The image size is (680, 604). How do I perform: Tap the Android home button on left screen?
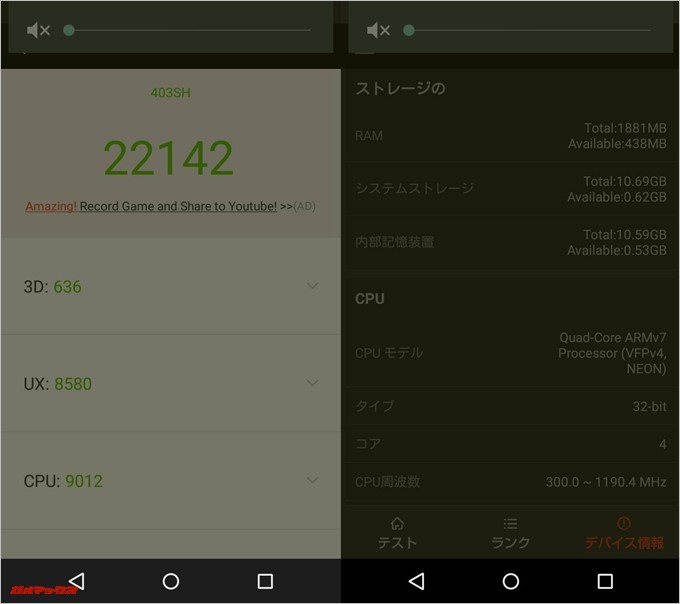point(171,581)
